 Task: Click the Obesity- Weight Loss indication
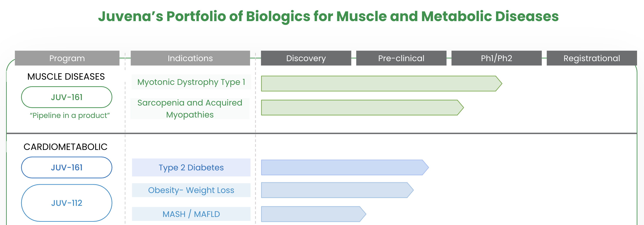191,190
